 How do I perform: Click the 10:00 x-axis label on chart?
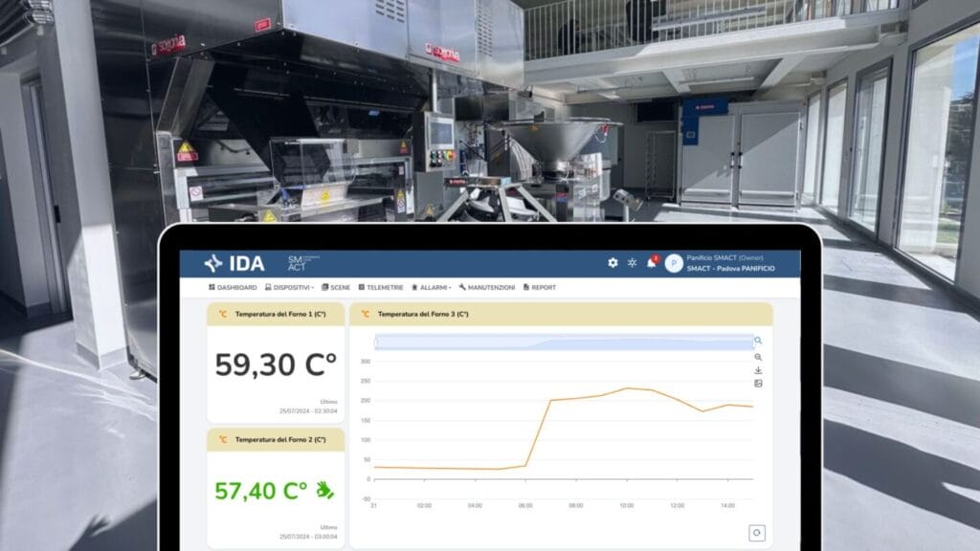click(627, 505)
